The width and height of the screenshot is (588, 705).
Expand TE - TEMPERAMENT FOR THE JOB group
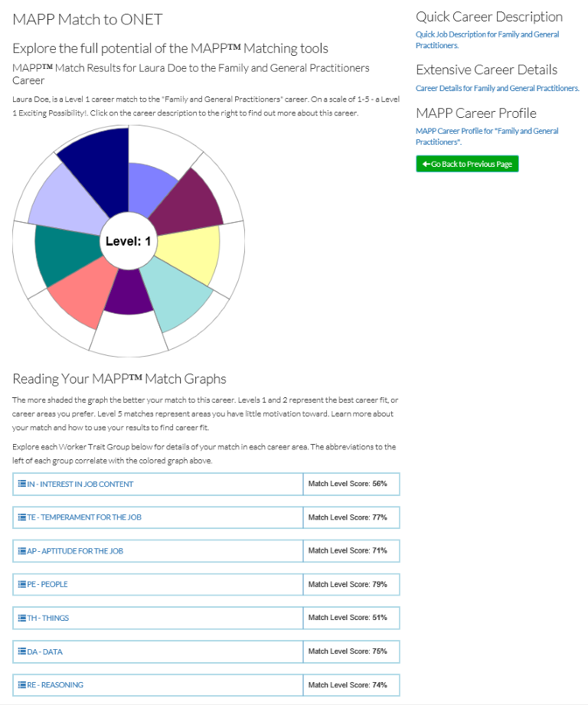158,517
